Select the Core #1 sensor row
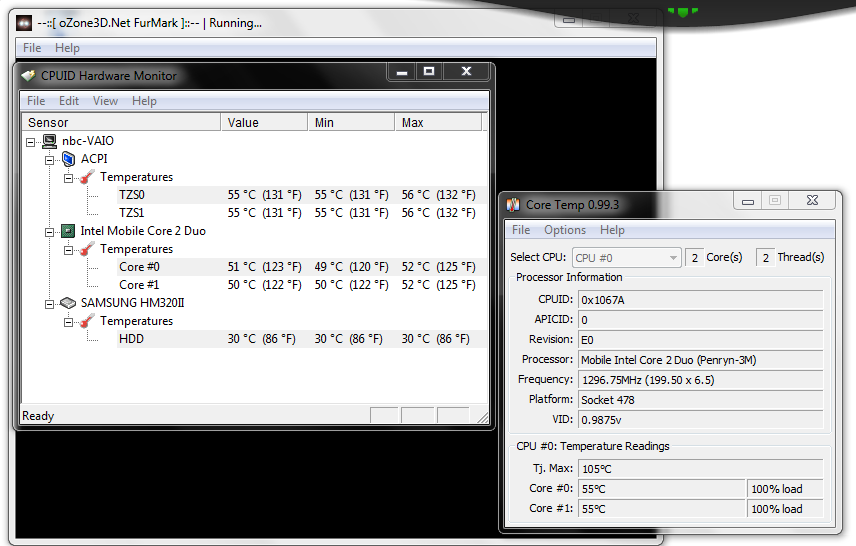 coord(301,285)
